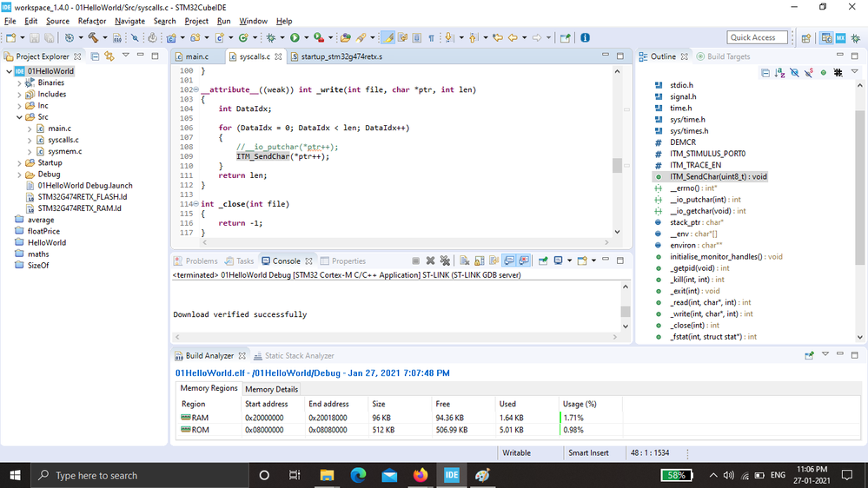Open the Build Targets tab
Screen dimensions: 868x488
pos(723,56)
